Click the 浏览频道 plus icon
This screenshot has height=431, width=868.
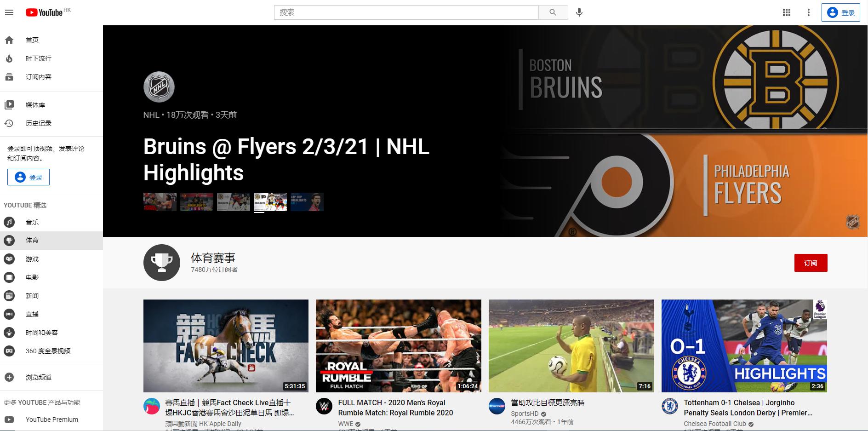9,377
